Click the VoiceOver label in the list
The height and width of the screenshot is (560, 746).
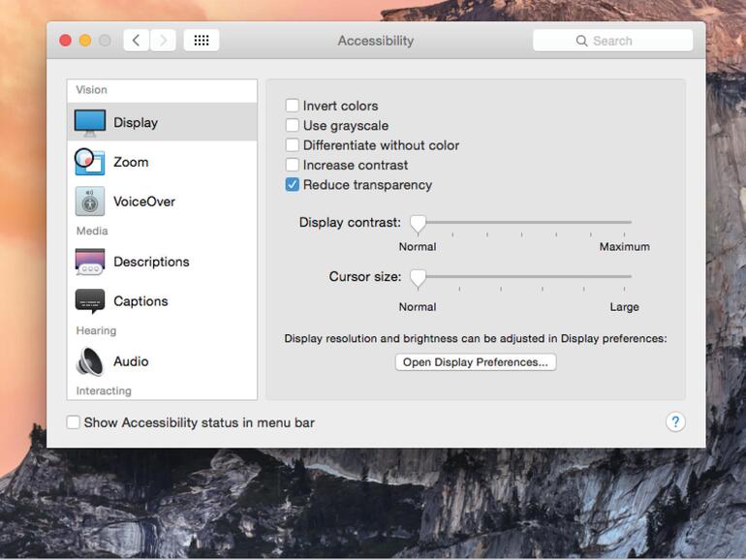coord(144,202)
